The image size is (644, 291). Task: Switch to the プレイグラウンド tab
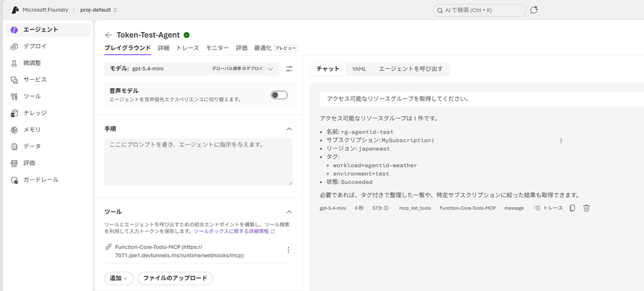128,48
